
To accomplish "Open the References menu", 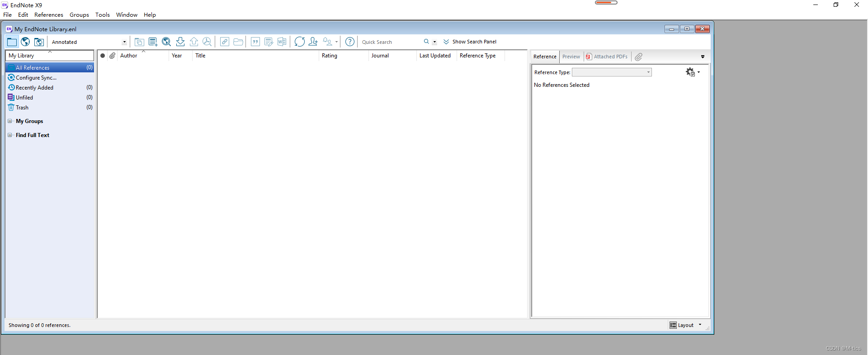I will [x=49, y=15].
